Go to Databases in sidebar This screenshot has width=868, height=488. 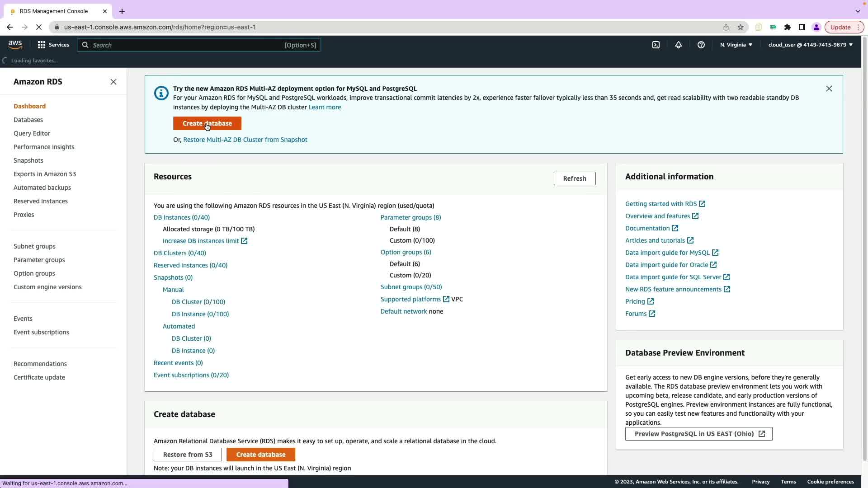click(28, 120)
